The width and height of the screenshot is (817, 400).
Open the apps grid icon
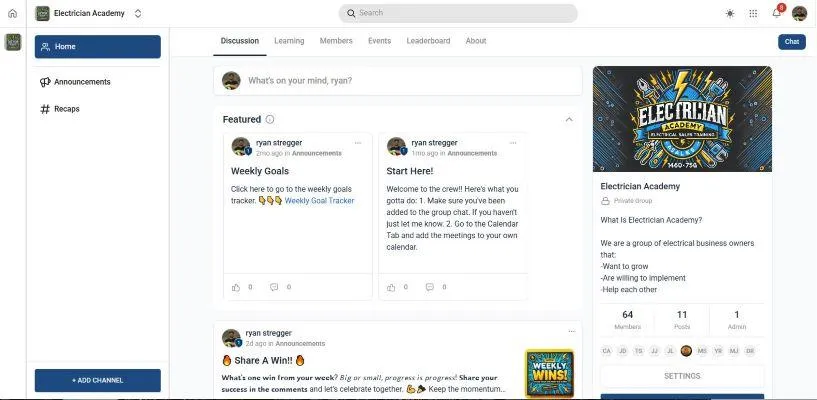(x=753, y=14)
